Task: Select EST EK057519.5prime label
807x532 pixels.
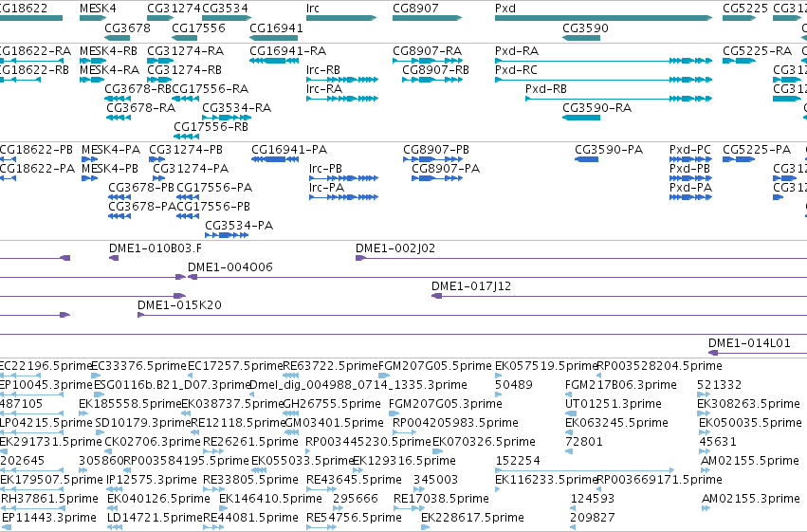Action: coord(546,366)
